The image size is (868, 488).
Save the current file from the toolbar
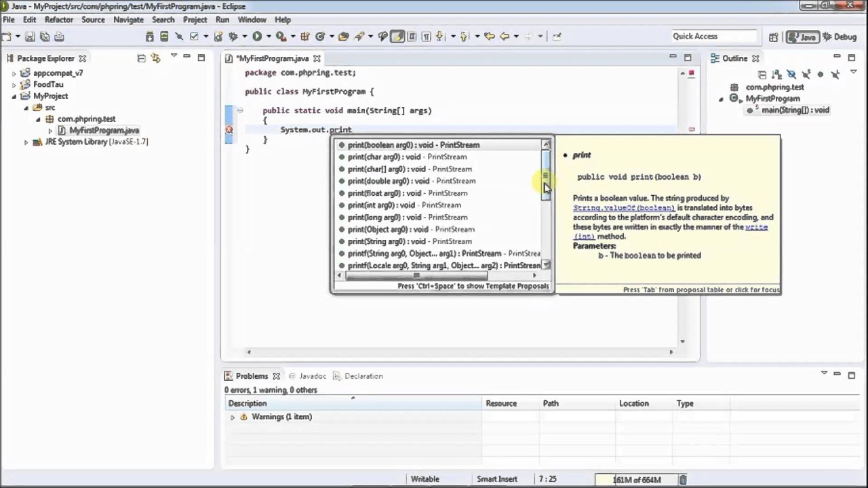coord(30,37)
